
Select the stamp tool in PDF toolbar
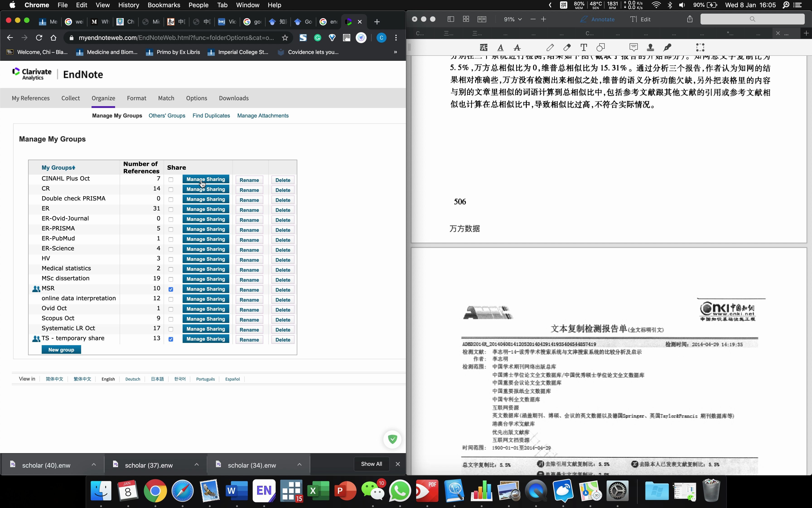(650, 47)
